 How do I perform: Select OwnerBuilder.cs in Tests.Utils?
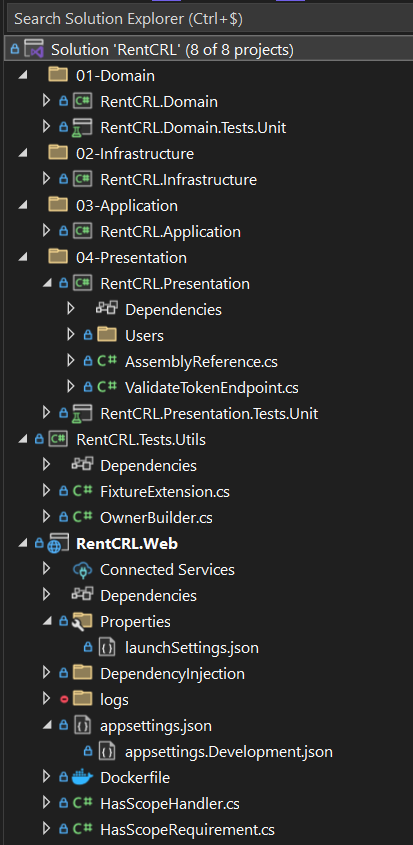pos(156,518)
